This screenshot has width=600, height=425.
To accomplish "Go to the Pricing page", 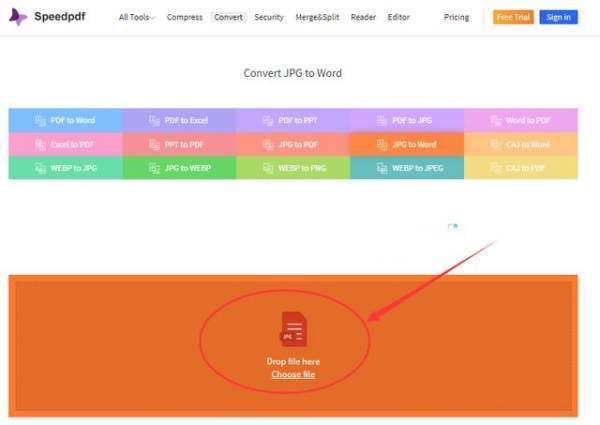I will (456, 17).
